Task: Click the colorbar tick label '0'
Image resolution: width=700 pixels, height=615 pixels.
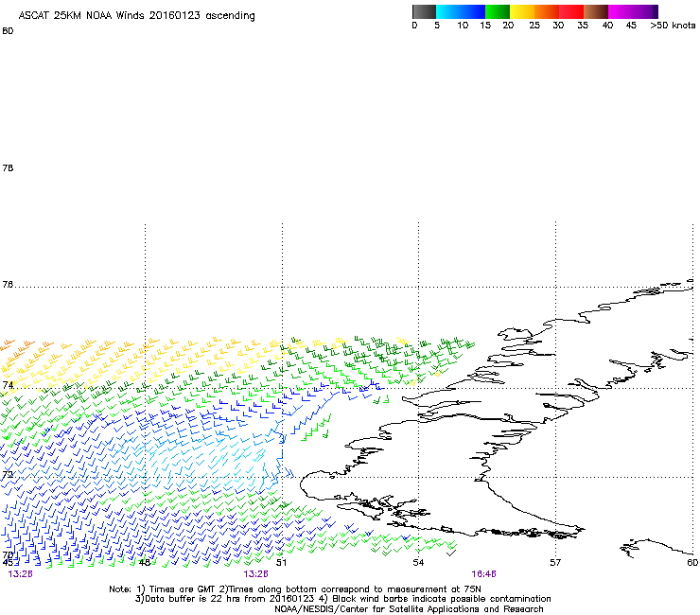Action: 414,26
